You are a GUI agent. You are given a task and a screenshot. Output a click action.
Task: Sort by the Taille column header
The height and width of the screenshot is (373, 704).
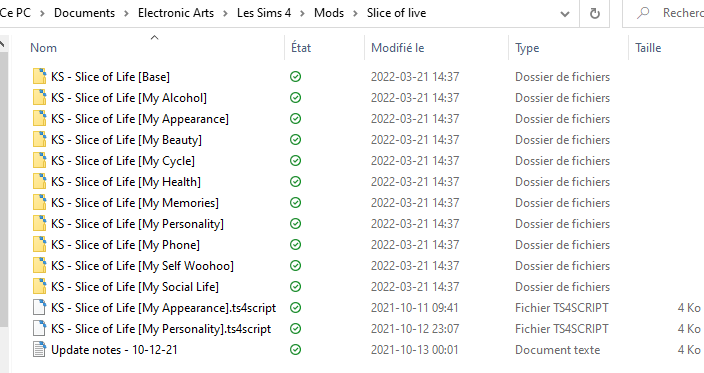click(648, 48)
